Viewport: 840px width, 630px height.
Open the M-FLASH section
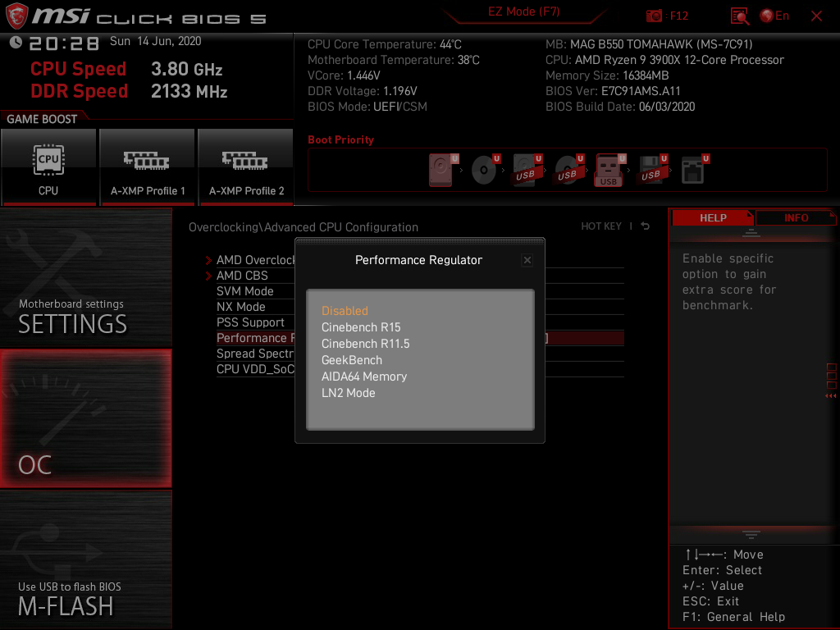(x=85, y=559)
